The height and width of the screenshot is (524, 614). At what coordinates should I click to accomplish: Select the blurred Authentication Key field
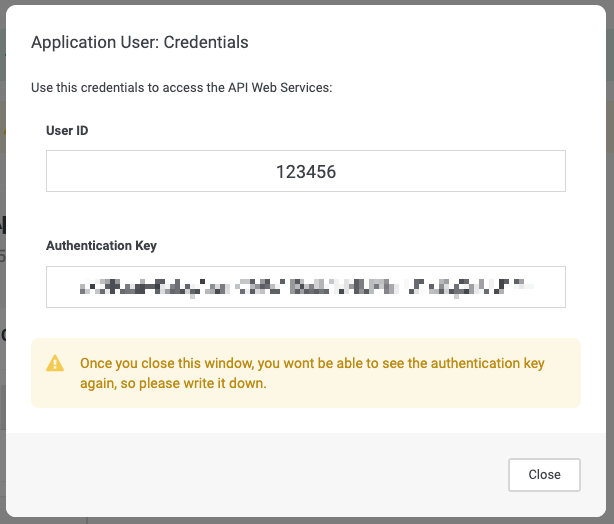[306, 287]
